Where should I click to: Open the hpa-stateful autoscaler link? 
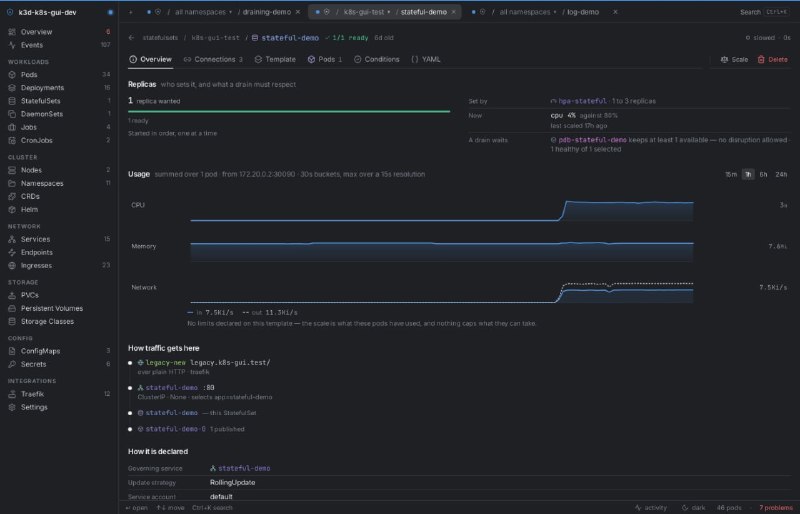[x=582, y=101]
